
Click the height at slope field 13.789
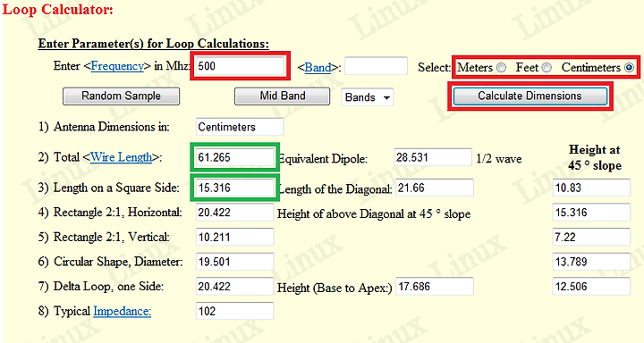point(591,262)
